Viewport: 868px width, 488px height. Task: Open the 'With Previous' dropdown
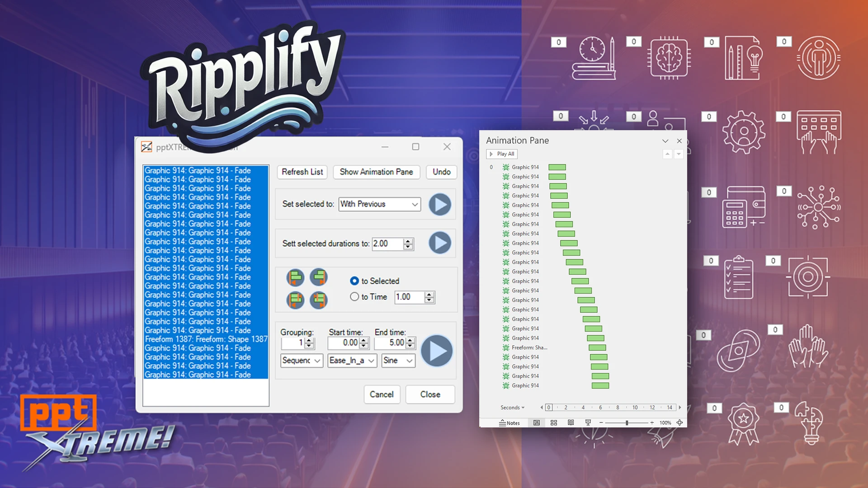380,204
